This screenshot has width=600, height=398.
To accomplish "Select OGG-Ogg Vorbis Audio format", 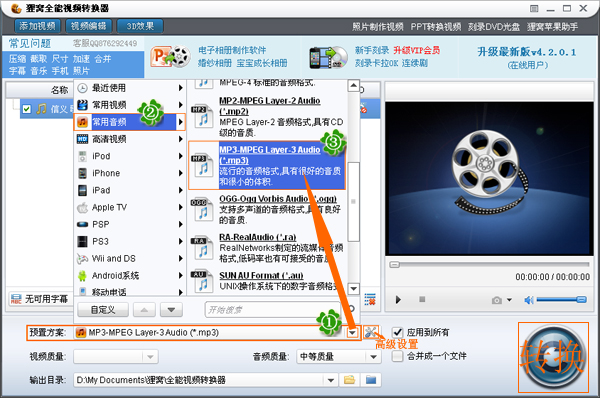I will [267, 209].
